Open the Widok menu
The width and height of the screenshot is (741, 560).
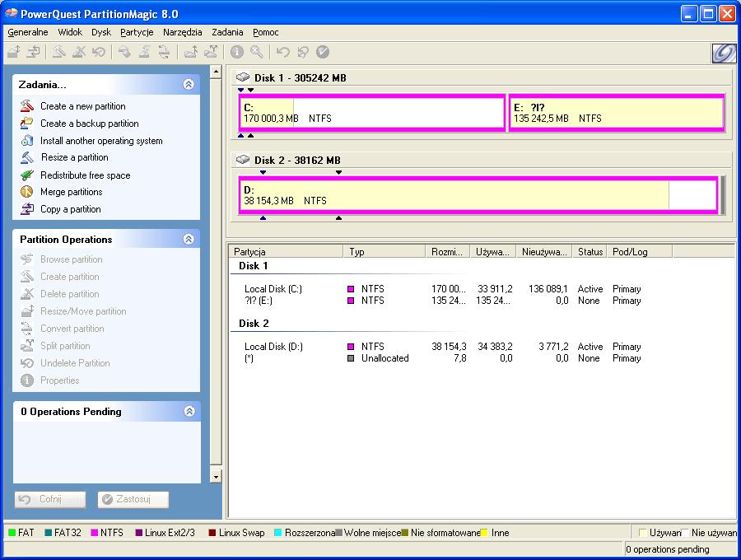click(x=70, y=32)
